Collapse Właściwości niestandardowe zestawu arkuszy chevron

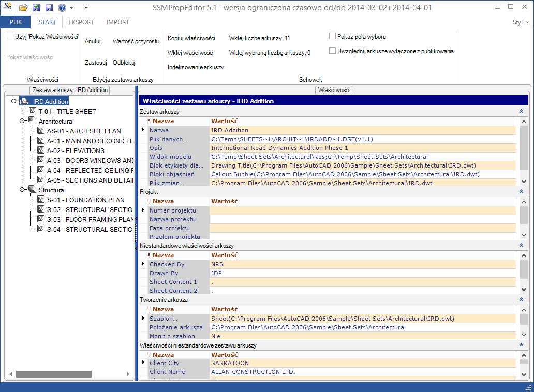coord(521,345)
